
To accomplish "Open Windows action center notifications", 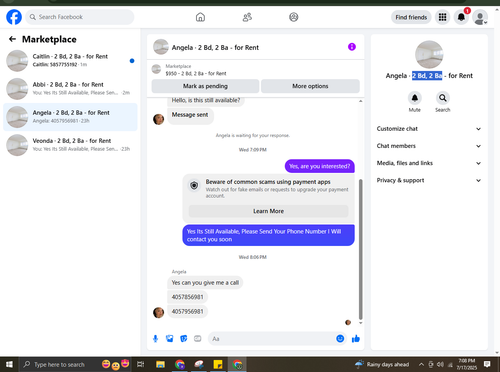I will tap(487, 364).
